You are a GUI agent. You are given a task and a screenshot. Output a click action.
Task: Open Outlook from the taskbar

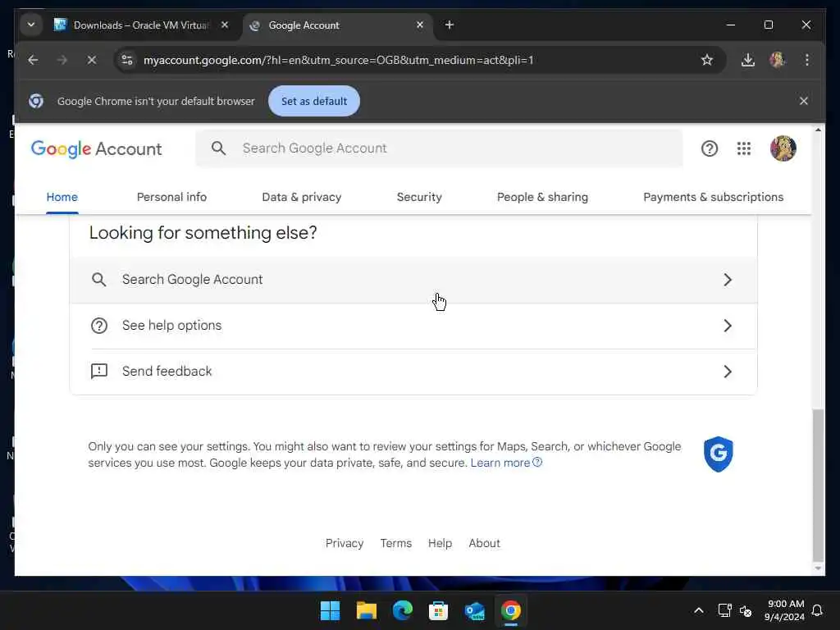click(475, 610)
